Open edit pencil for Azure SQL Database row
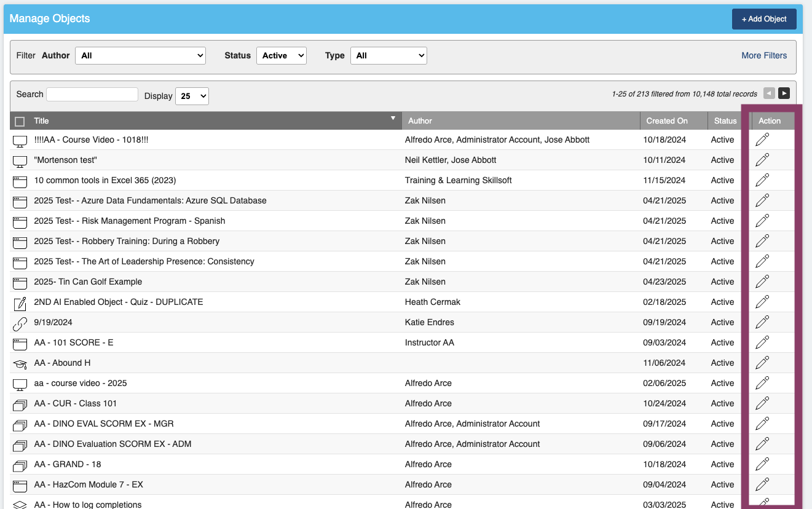Image resolution: width=812 pixels, height=509 pixels. click(x=762, y=200)
